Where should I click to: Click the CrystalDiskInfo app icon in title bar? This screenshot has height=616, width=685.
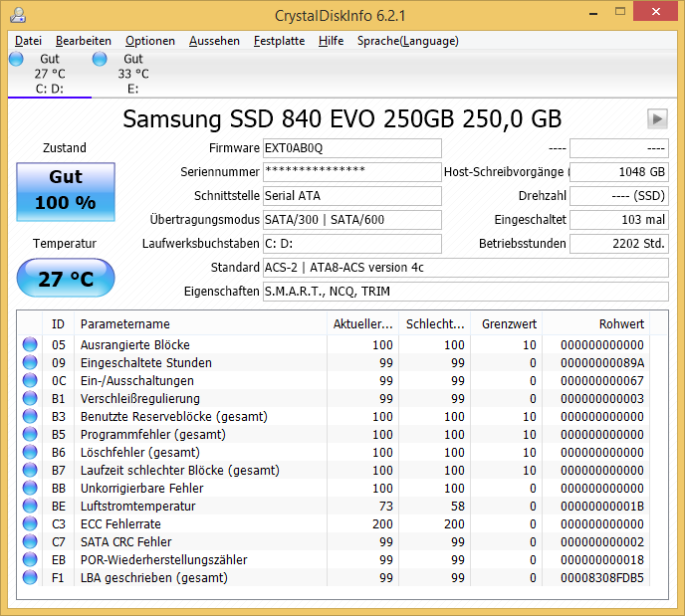[x=18, y=15]
